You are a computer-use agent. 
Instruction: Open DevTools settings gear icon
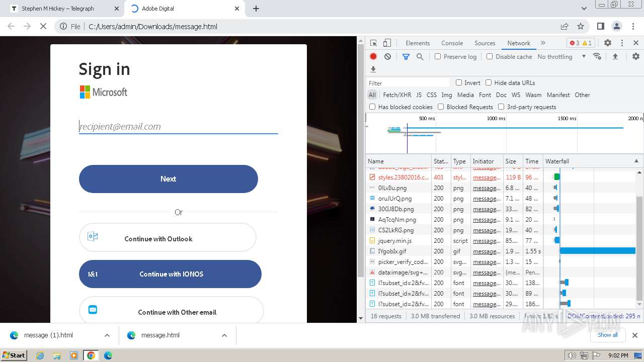608,43
